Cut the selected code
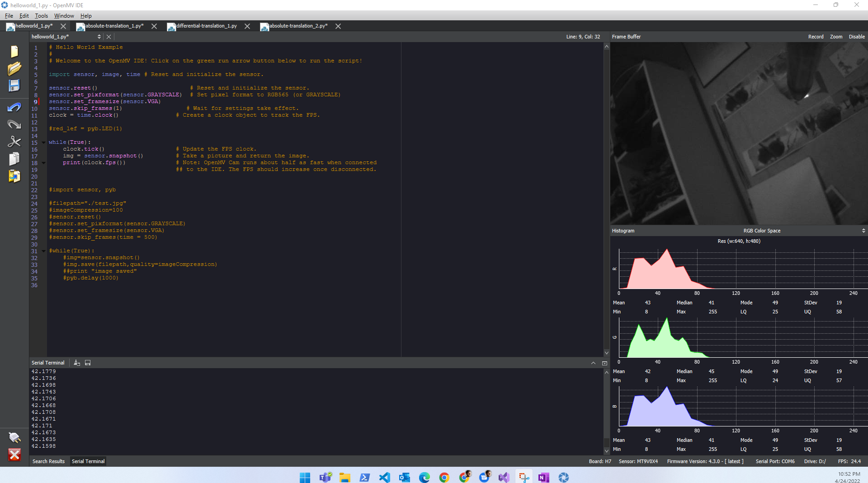 click(14, 142)
